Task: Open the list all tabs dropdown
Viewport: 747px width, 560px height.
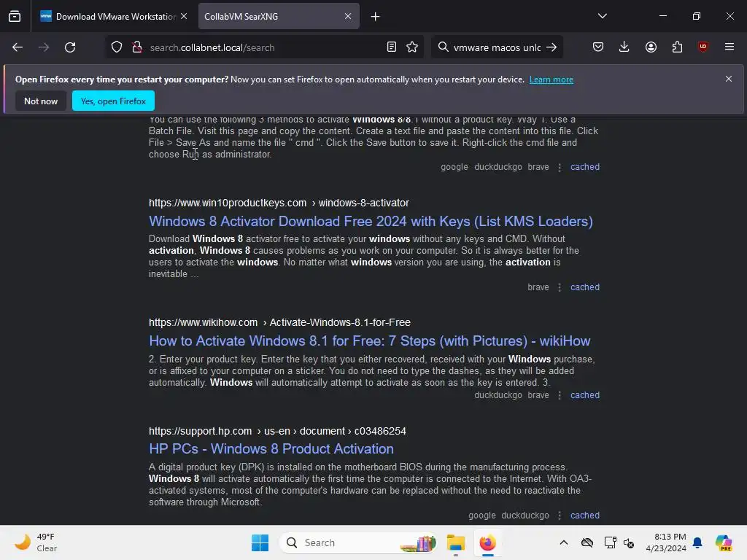Action: coord(602,16)
